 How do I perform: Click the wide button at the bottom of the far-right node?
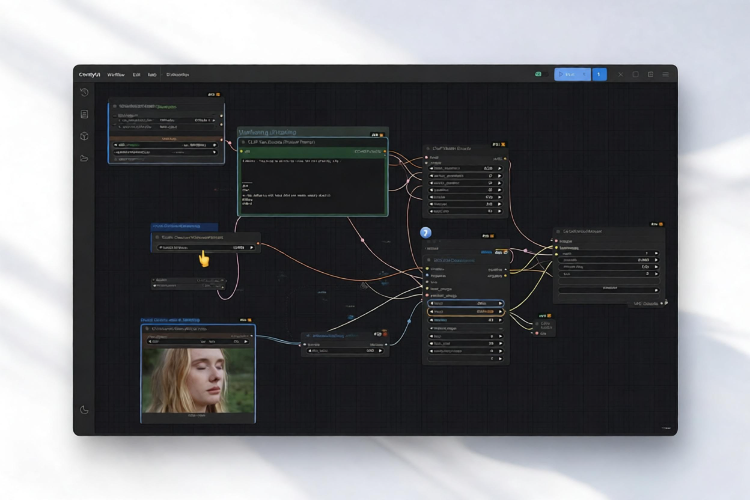click(609, 289)
